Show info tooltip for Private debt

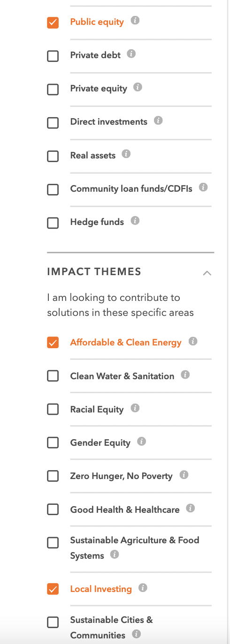[x=131, y=54]
